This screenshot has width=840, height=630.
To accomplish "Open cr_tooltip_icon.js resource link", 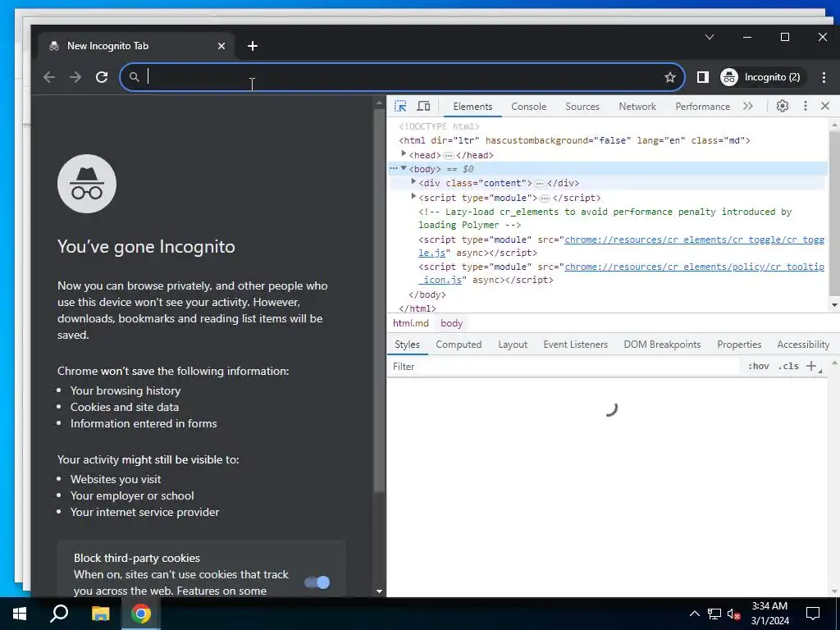I will 694,273.
